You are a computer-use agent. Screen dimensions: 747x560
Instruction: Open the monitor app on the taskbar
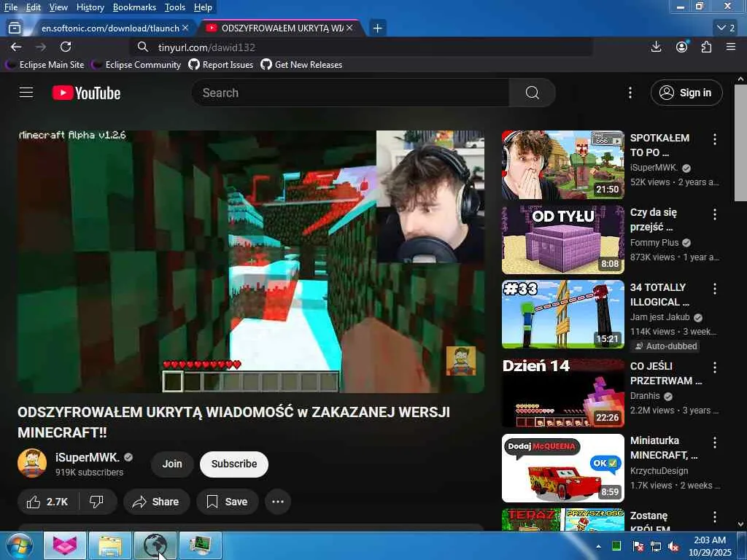tap(201, 545)
